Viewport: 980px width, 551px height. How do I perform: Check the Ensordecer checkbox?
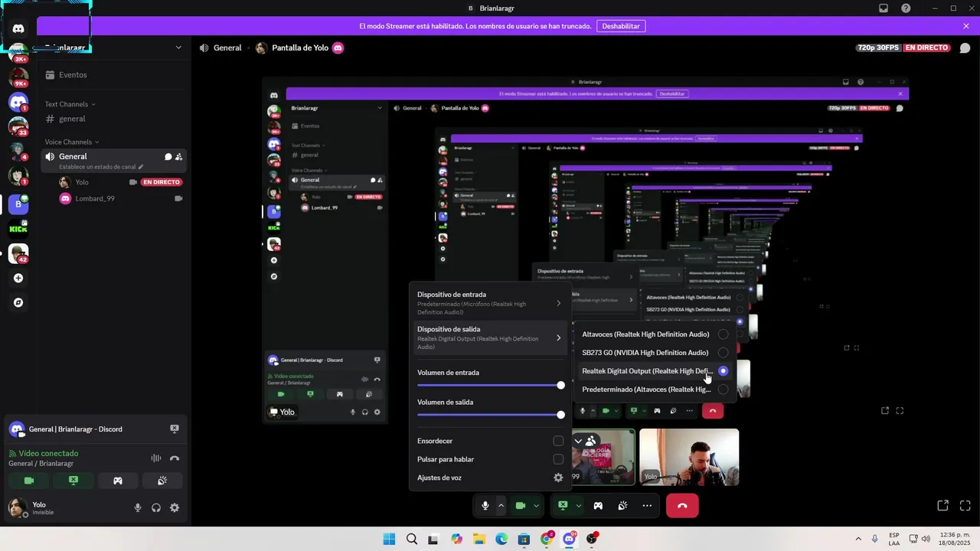tap(558, 441)
